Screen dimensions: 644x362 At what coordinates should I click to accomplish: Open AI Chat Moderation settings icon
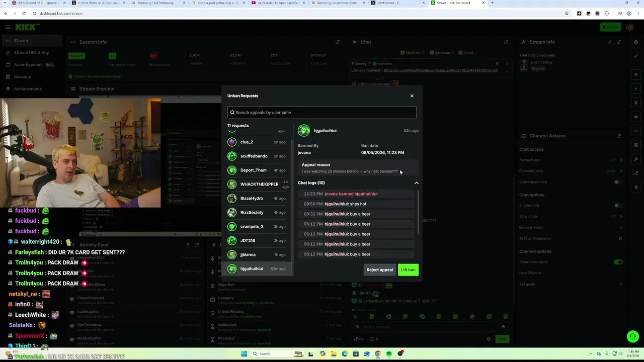pyautogui.click(x=620, y=238)
